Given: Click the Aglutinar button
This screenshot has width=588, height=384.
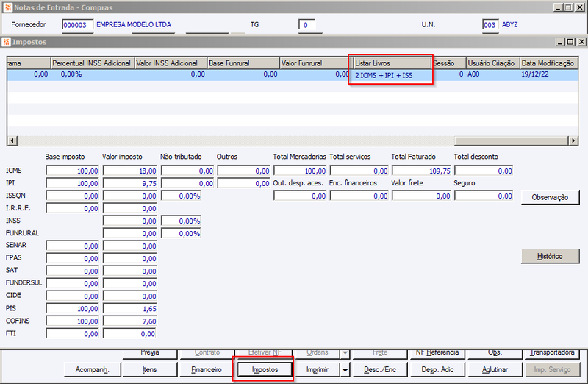Looking at the screenshot, I should 495,370.
